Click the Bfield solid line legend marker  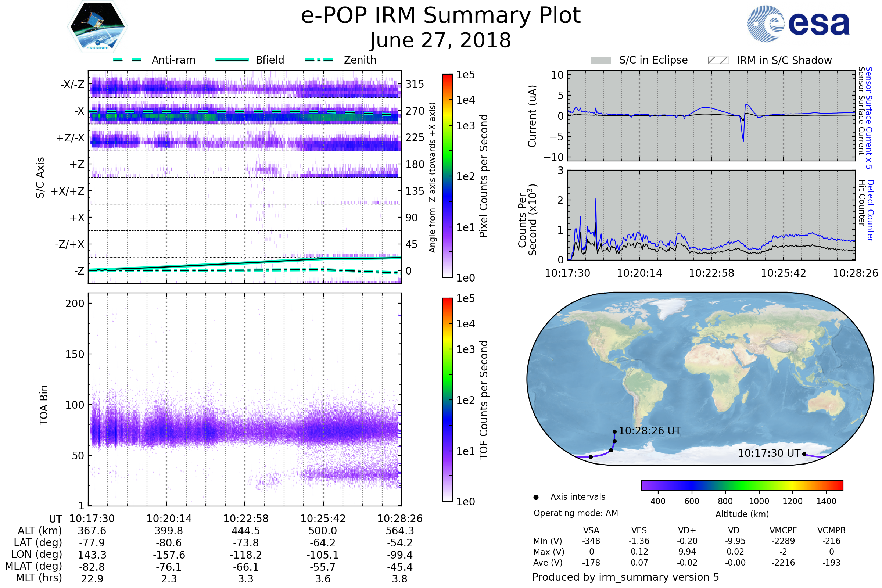point(232,60)
